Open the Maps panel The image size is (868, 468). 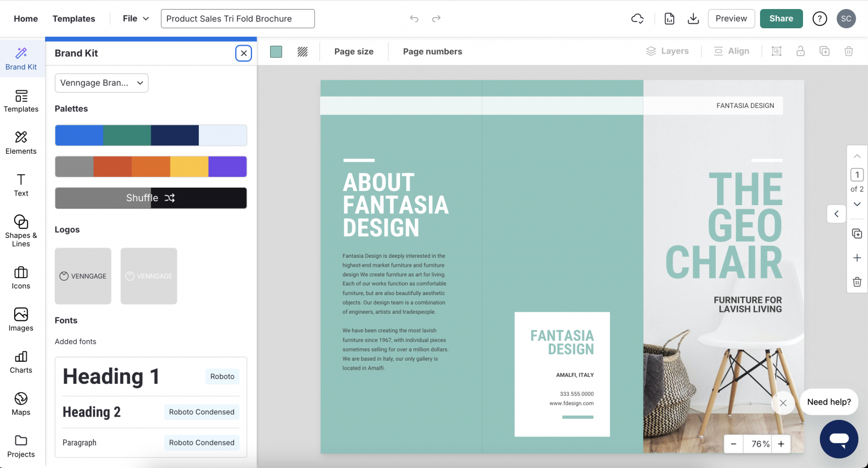click(x=21, y=404)
